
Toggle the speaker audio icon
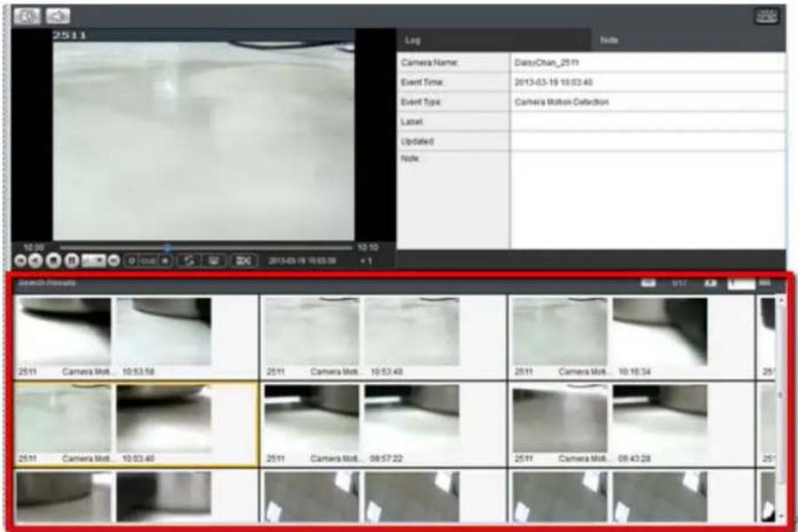pos(58,16)
